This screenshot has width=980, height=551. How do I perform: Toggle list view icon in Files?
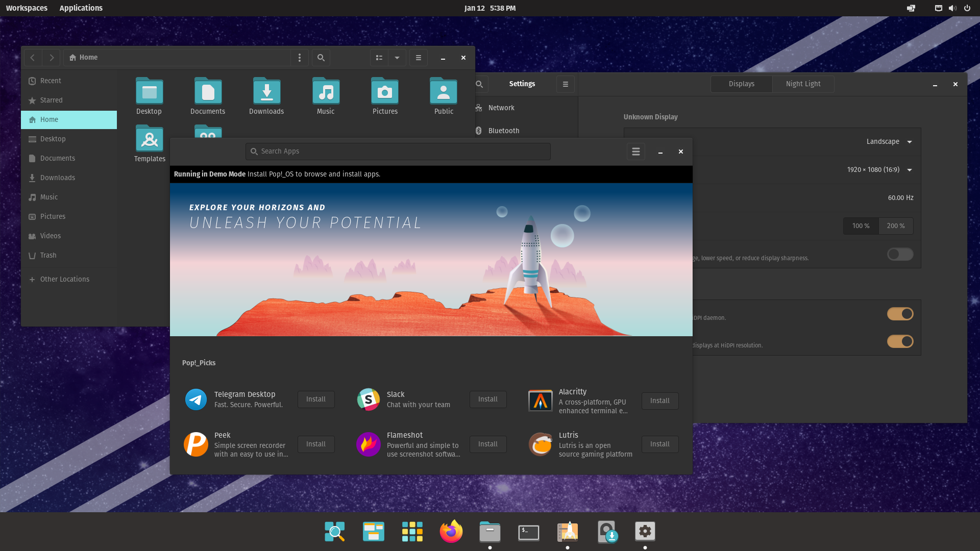379,58
